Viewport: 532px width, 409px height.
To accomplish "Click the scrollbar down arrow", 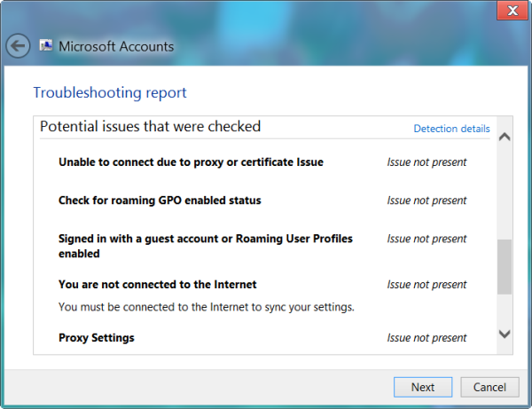I will pos(505,334).
